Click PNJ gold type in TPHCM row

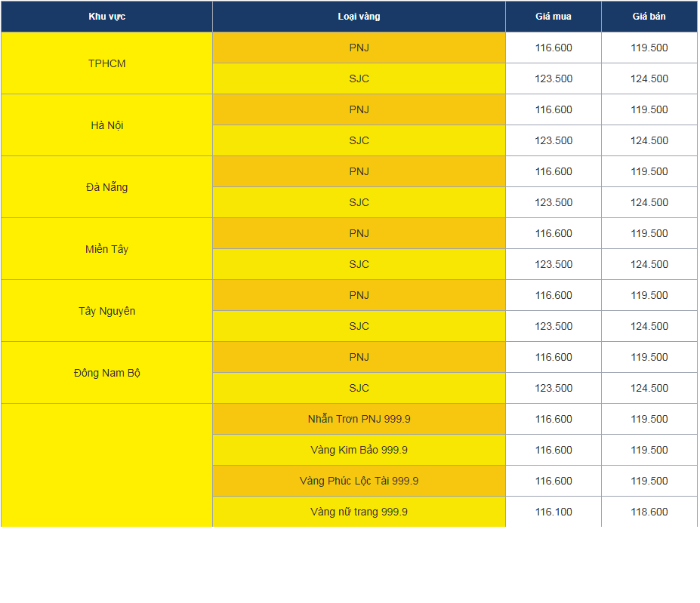pyautogui.click(x=359, y=48)
